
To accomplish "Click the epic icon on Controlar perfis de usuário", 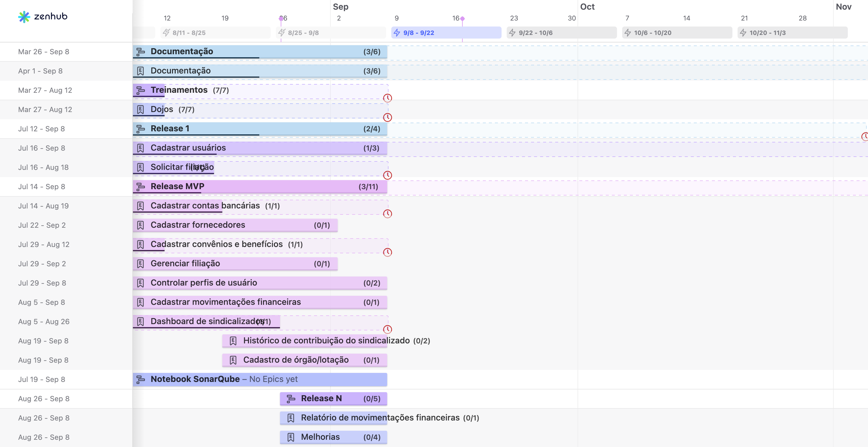I will click(x=140, y=283).
